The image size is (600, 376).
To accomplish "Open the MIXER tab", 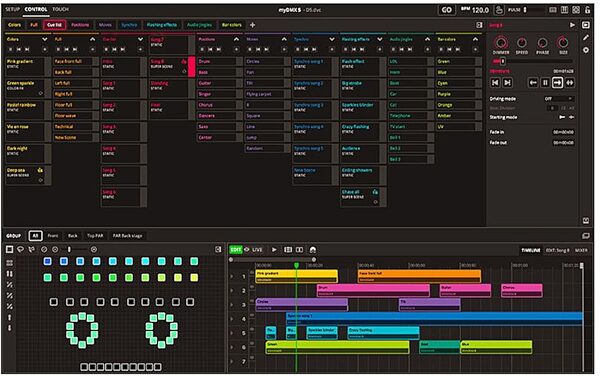I will [581, 250].
